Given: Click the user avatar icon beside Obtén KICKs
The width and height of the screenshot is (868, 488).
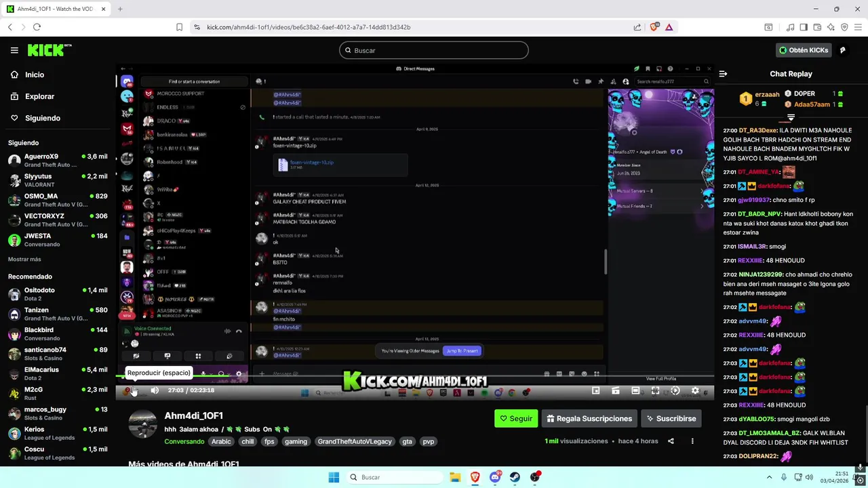Looking at the screenshot, I should (843, 50).
